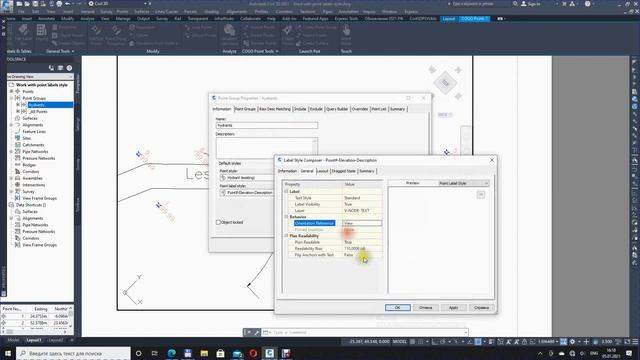Click Help question mark in title bar
The height and width of the screenshot is (360, 640).
coord(587,4)
